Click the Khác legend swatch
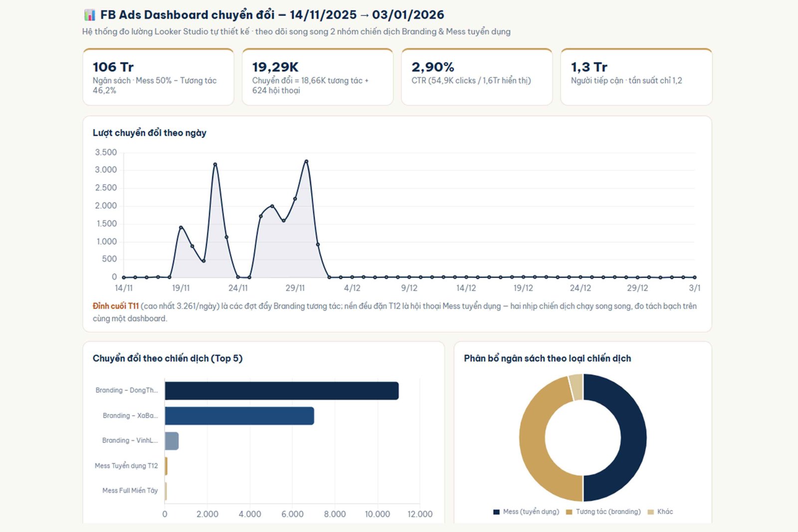This screenshot has width=798, height=532. click(650, 512)
